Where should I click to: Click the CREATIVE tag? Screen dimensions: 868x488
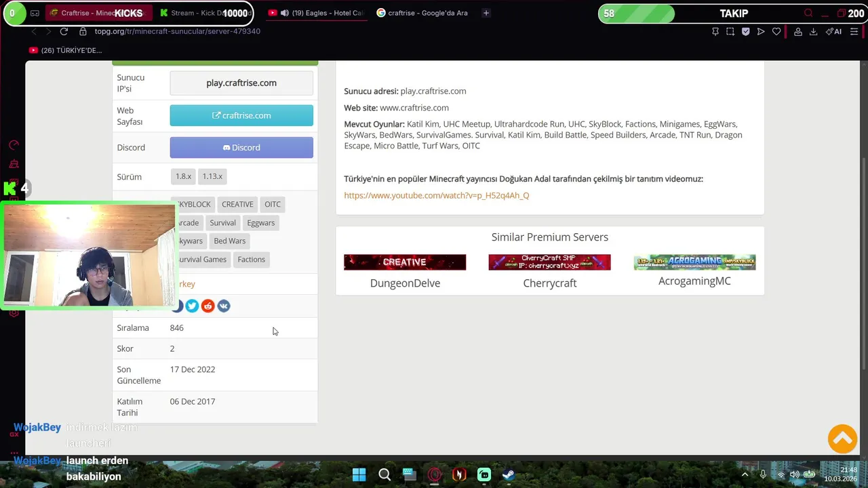click(237, 204)
